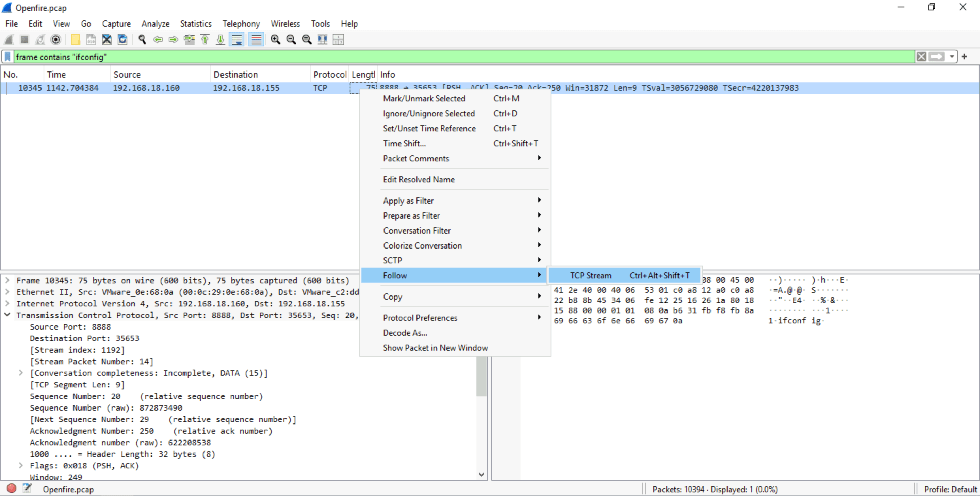Expand Conversation Filter submenu
The image size is (980, 496).
[455, 230]
